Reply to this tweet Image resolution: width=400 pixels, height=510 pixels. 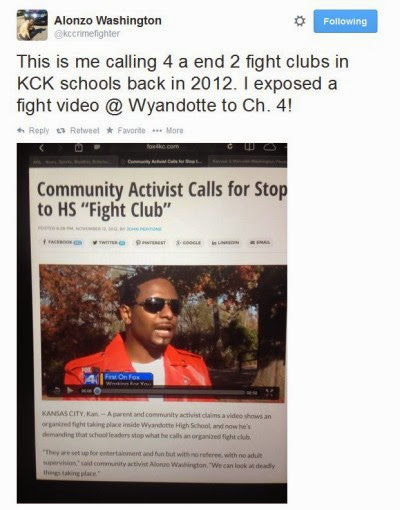(x=33, y=130)
